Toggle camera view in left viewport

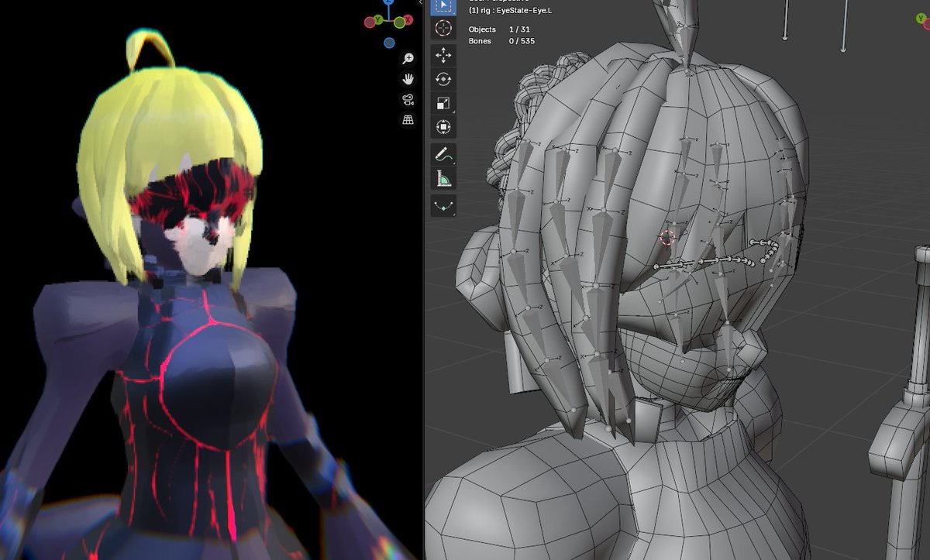pyautogui.click(x=408, y=99)
